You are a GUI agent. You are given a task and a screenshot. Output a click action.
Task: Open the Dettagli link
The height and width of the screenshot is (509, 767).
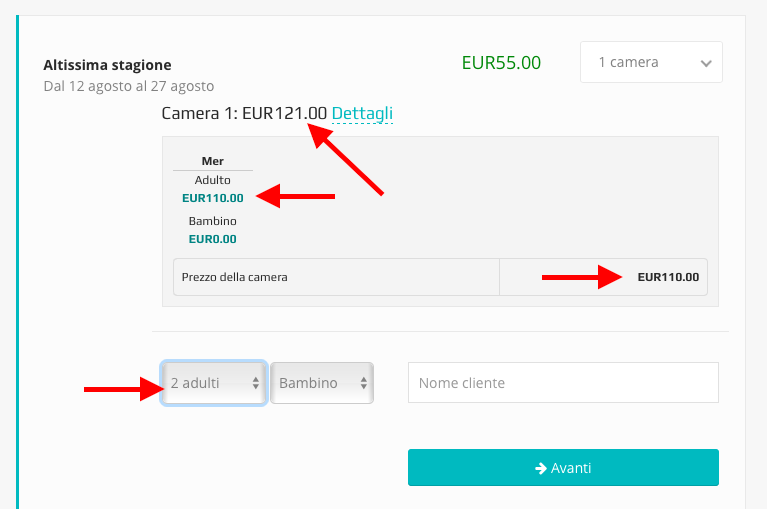[362, 113]
